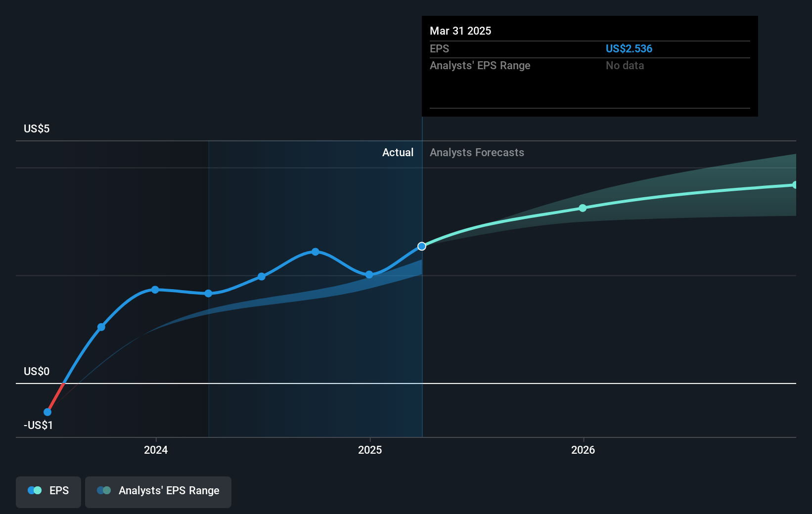
Task: Toggle the EPS series visibility
Action: point(48,490)
